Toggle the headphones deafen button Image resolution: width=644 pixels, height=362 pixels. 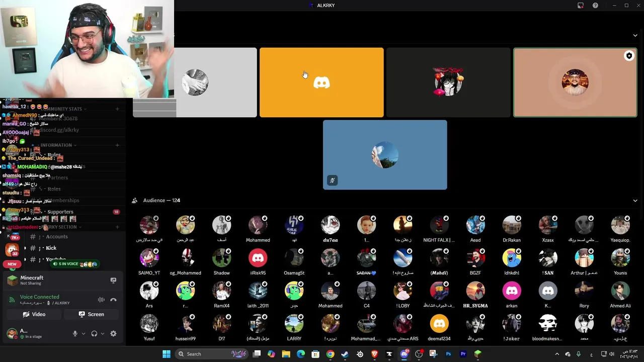94,333
